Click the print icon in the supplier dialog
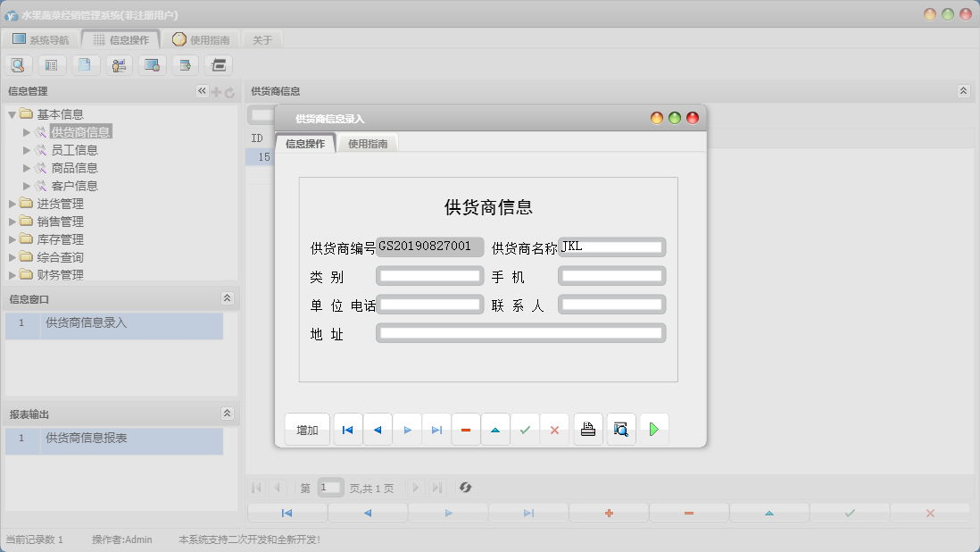This screenshot has width=980, height=552. coord(588,430)
